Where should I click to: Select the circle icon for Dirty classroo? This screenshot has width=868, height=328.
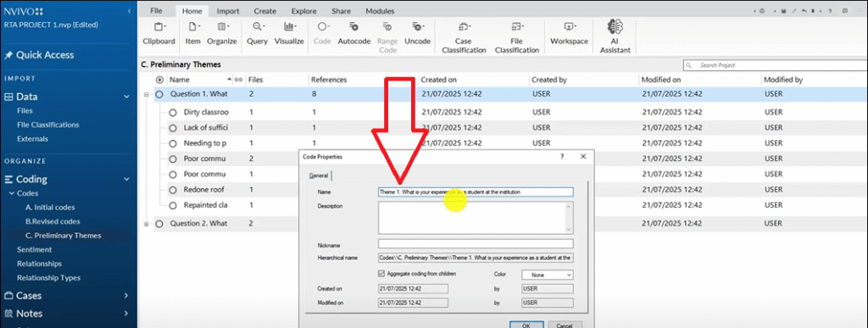click(x=172, y=112)
